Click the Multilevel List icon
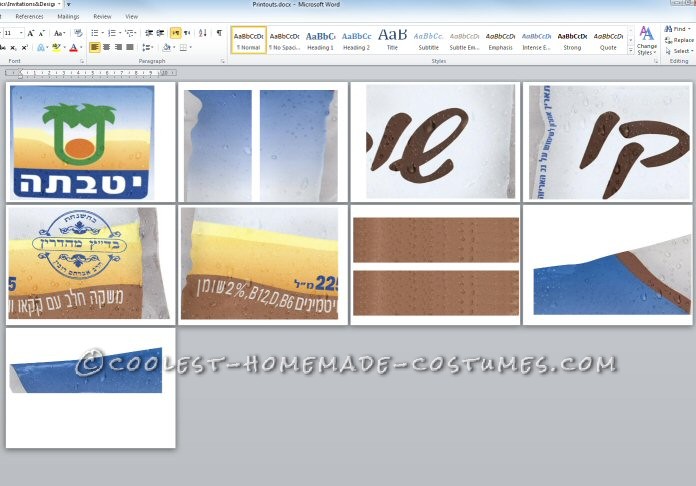The width and height of the screenshot is (696, 486). pyautogui.click(x=129, y=33)
